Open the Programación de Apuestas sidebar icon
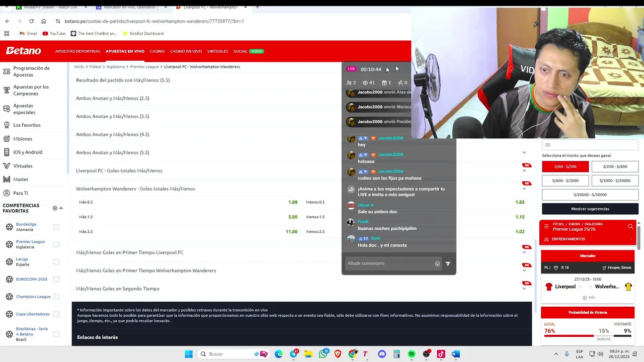 [x=7, y=71]
